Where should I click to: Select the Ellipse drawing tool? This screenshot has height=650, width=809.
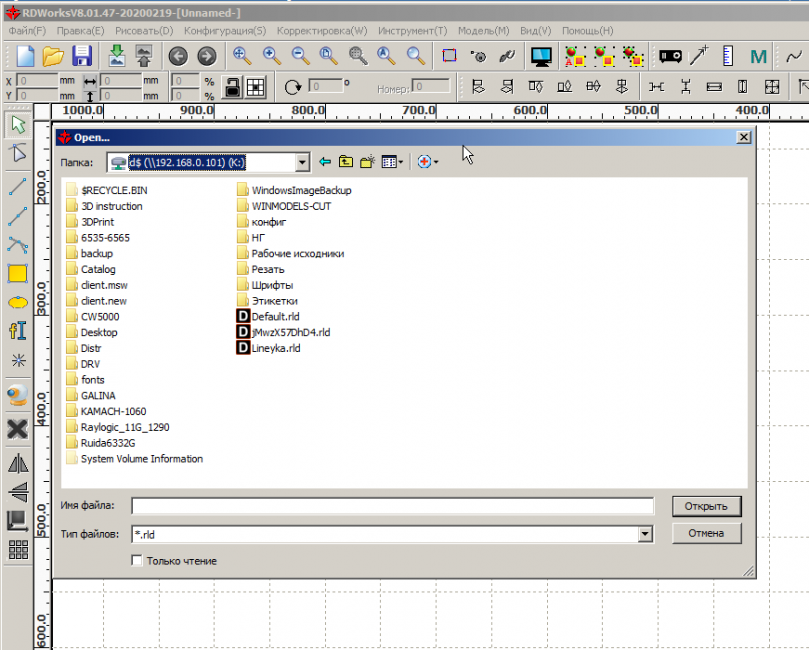tap(17, 302)
